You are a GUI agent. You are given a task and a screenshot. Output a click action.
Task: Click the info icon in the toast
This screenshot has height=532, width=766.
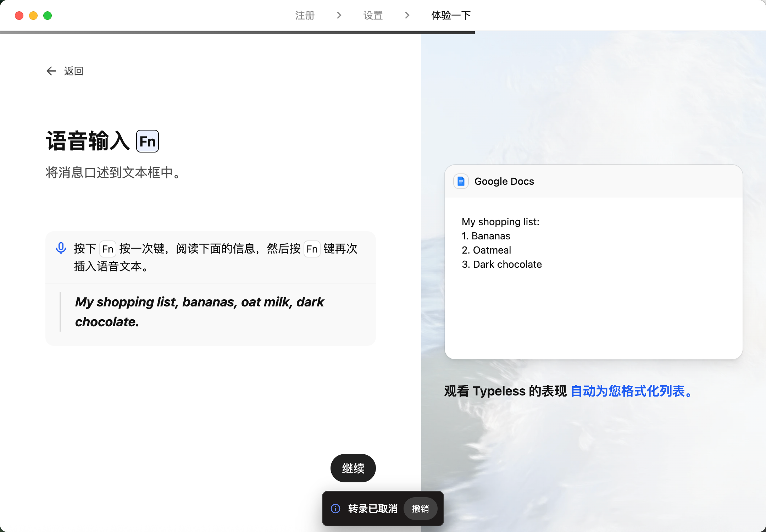335,509
